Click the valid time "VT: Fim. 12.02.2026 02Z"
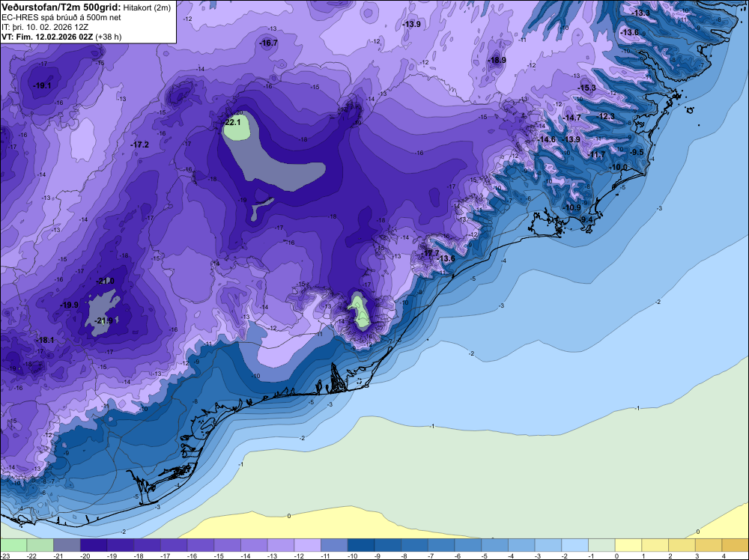Image resolution: width=749 pixels, height=560 pixels. click(47, 37)
